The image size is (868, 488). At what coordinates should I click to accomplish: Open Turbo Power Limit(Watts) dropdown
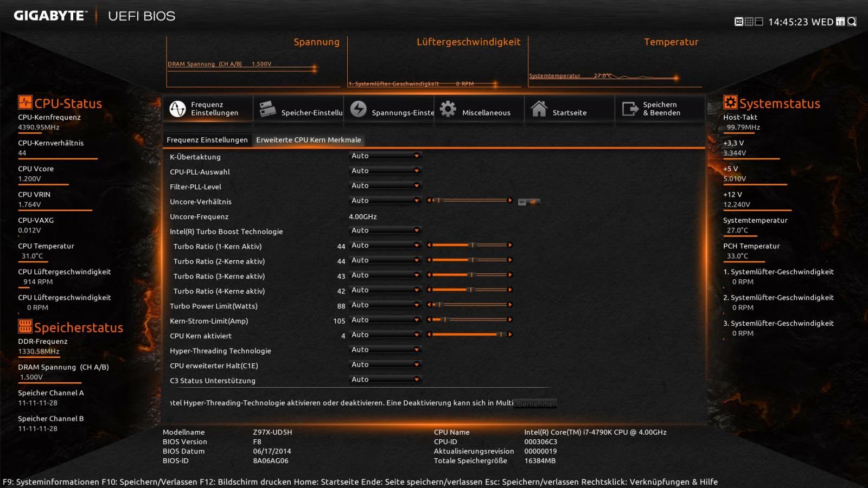click(x=385, y=305)
